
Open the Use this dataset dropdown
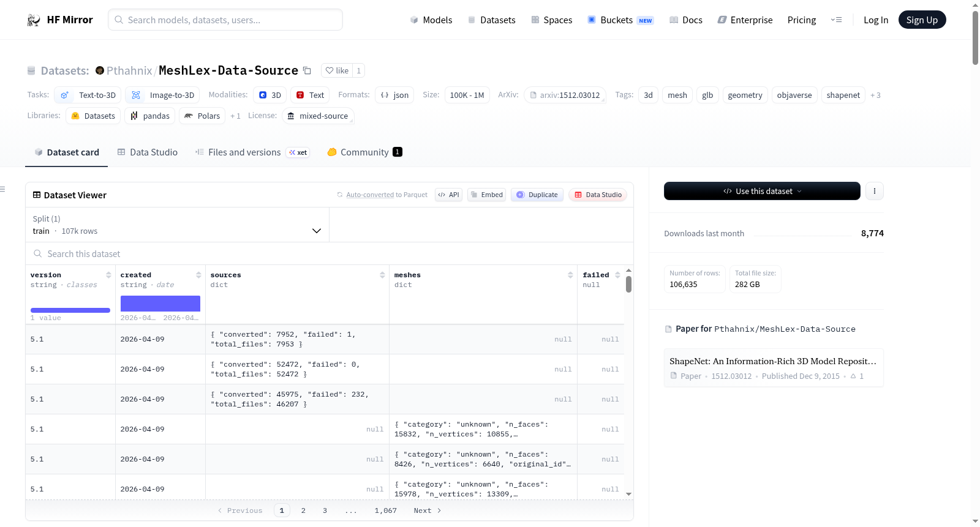pos(762,191)
